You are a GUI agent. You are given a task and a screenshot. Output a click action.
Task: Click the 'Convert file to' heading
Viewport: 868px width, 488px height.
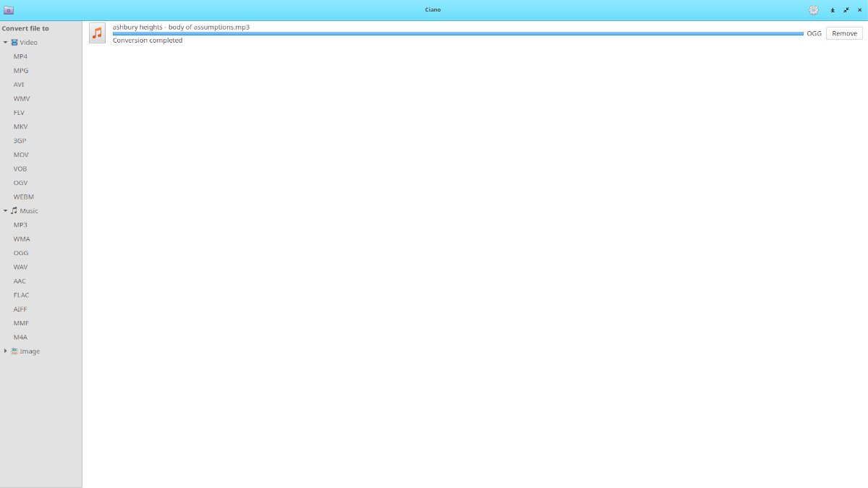tap(25, 28)
